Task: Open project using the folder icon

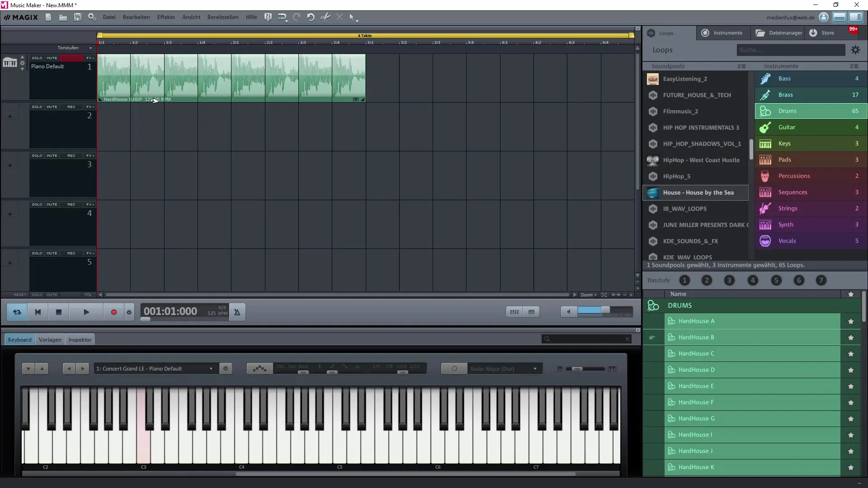Action: pos(63,17)
